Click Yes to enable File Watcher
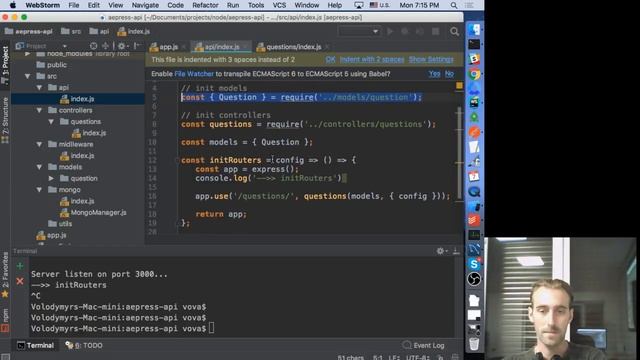This screenshot has height=360, width=640. coord(434,74)
